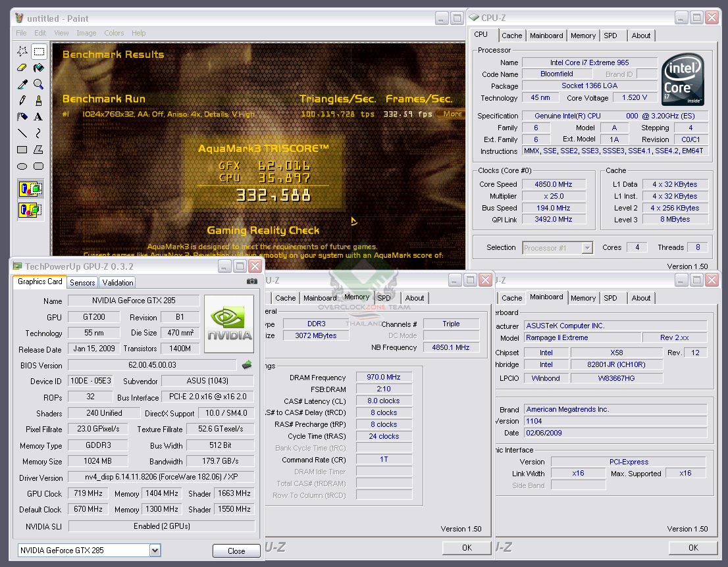Open the Image menu in Paint

pyautogui.click(x=86, y=33)
